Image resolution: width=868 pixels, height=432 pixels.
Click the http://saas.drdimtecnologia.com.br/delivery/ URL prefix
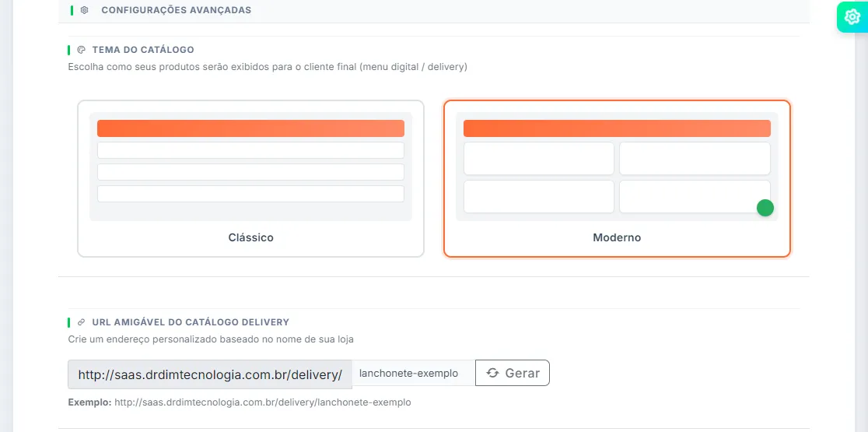(x=210, y=374)
